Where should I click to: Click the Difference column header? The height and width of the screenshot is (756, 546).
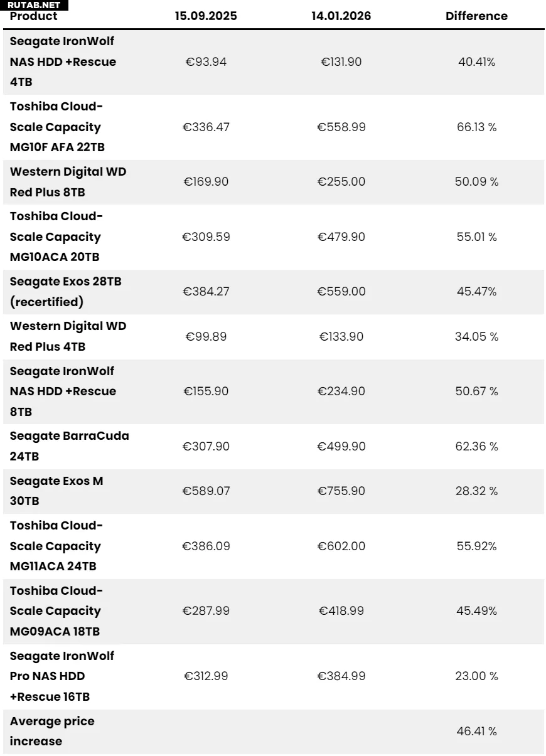click(476, 16)
